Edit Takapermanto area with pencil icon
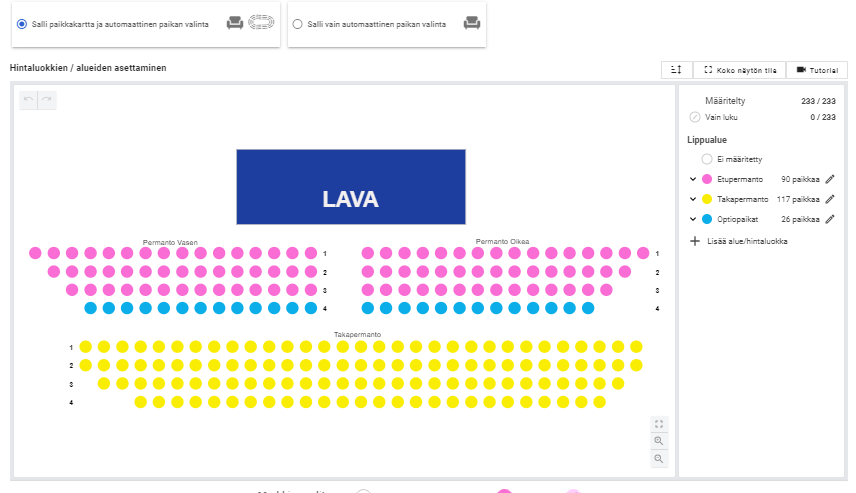Viewport: 856px width, 493px height. coord(830,199)
